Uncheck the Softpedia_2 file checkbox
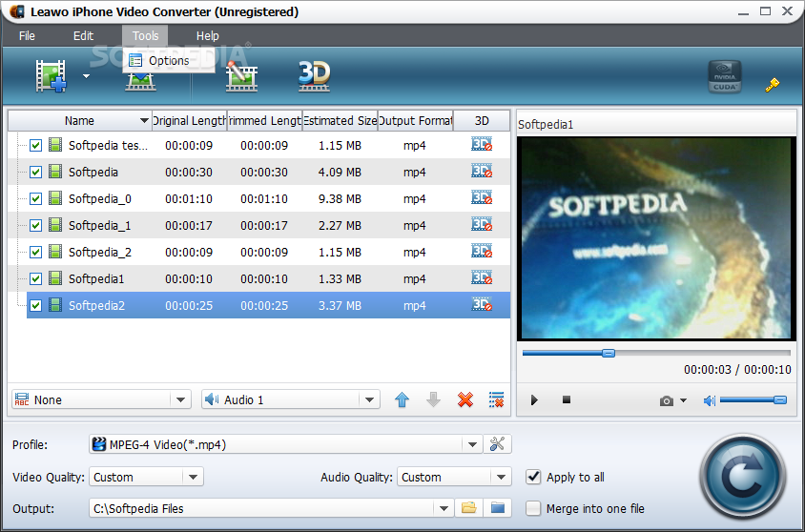This screenshot has width=805, height=532. point(35,252)
